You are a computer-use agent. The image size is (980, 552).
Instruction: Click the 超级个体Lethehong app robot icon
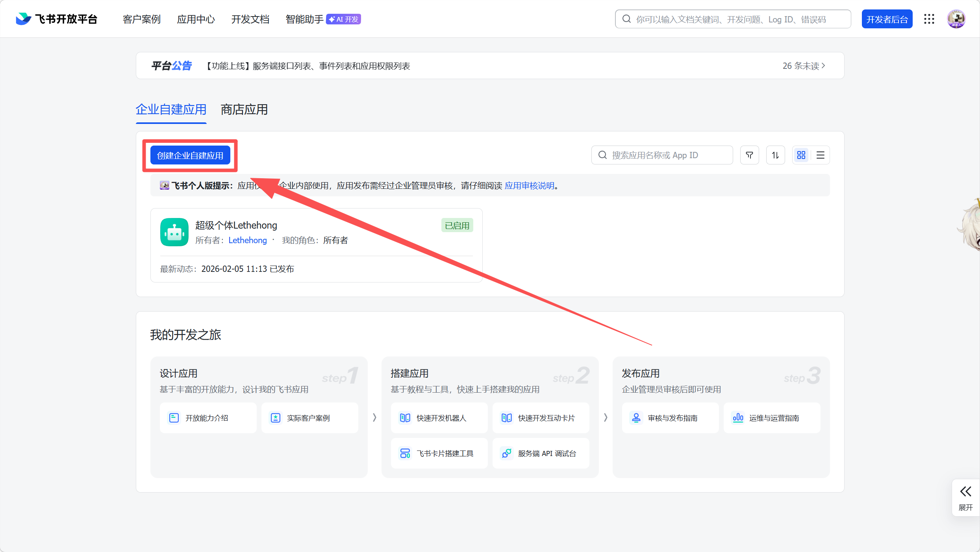click(174, 232)
